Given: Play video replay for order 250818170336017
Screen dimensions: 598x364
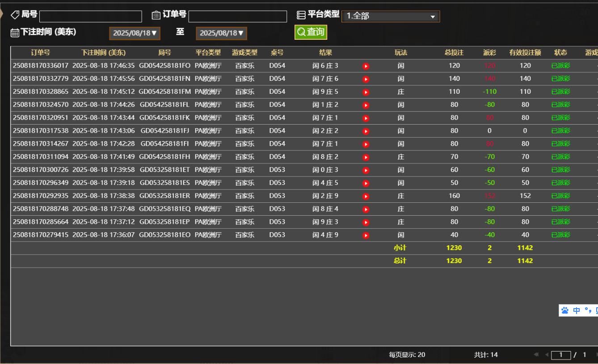Looking at the screenshot, I should click(x=366, y=66).
